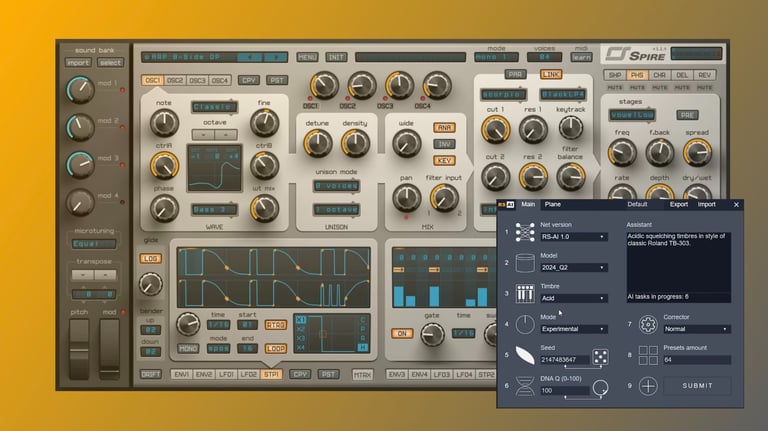Click the Import button in AI panel
Screen dimensions: 768x431
point(707,205)
